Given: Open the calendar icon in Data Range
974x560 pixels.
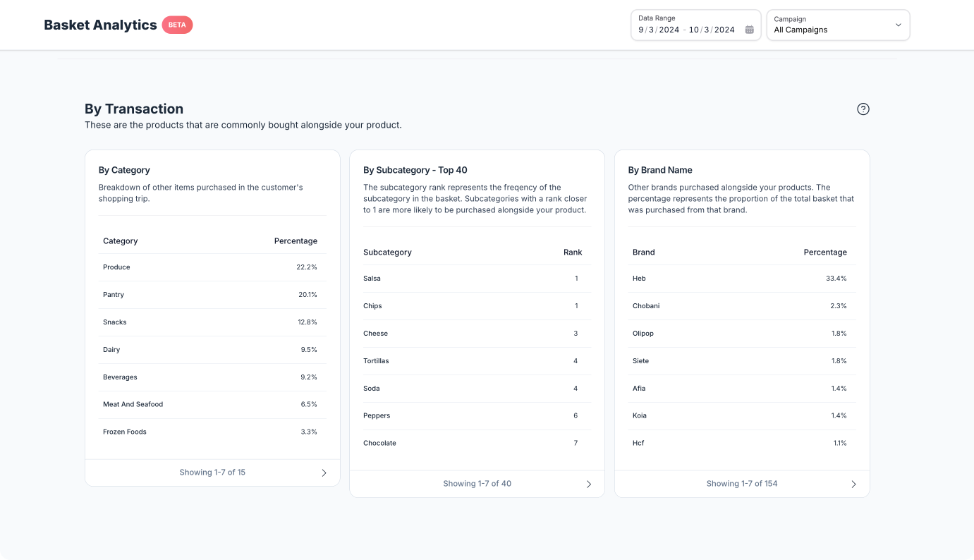Looking at the screenshot, I should click(750, 30).
